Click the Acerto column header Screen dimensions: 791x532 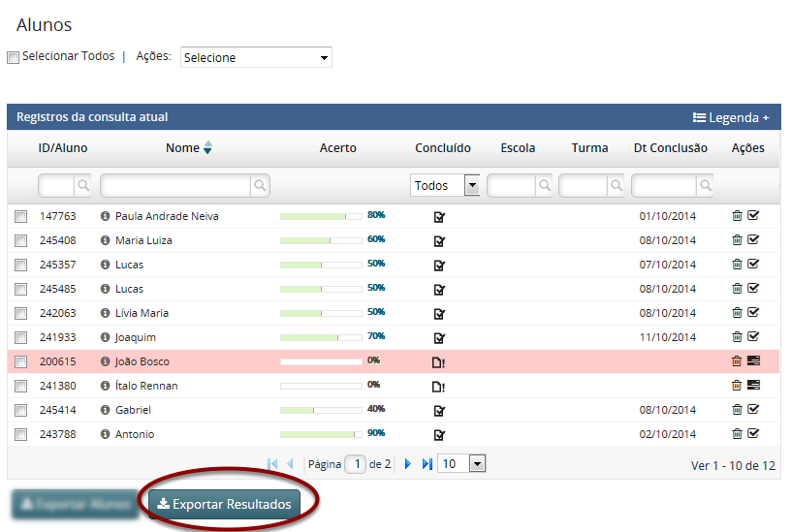337,148
